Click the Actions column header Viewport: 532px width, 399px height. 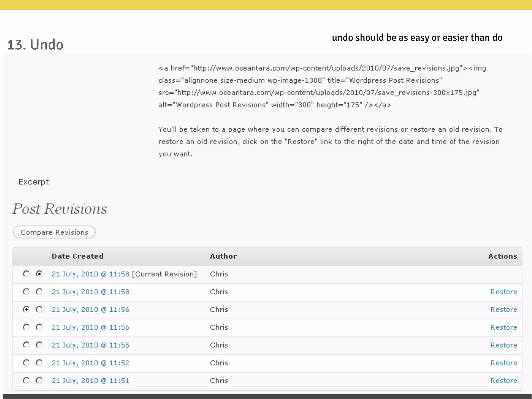pos(502,256)
